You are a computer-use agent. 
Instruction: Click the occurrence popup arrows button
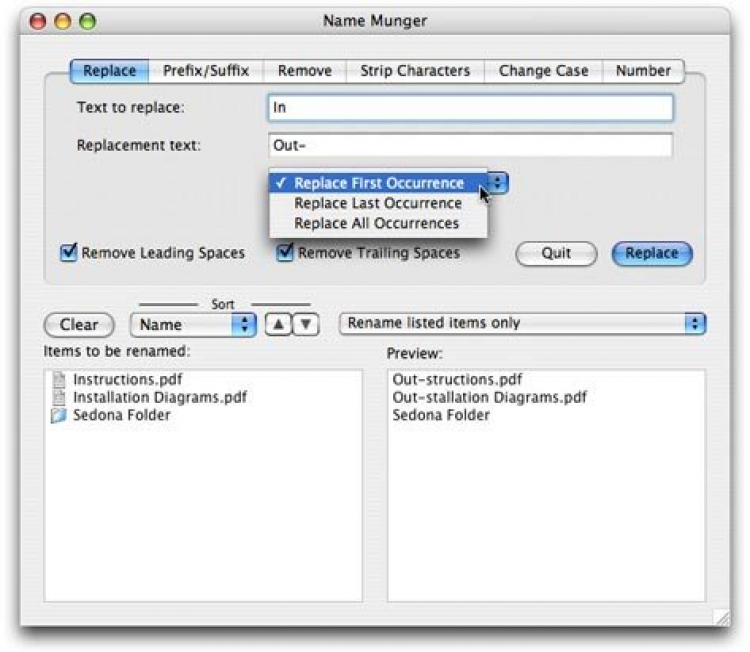(498, 183)
